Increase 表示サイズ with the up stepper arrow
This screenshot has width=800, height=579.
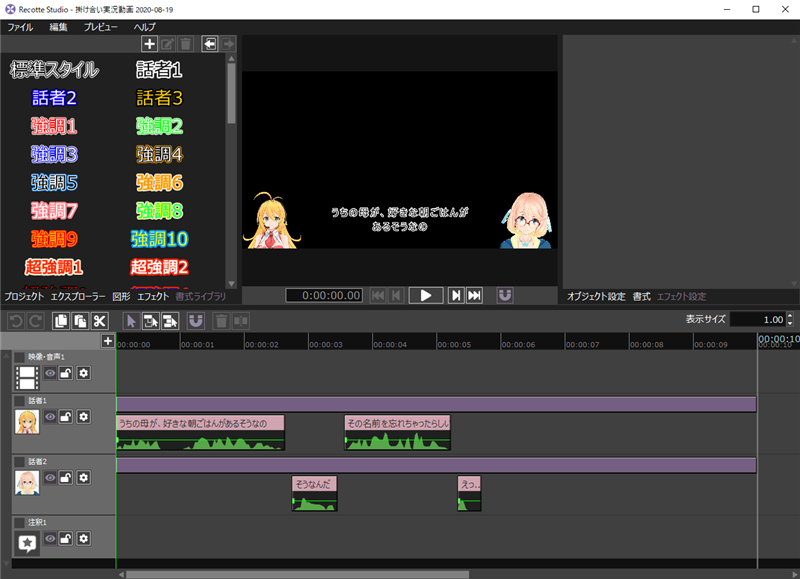pos(790,316)
